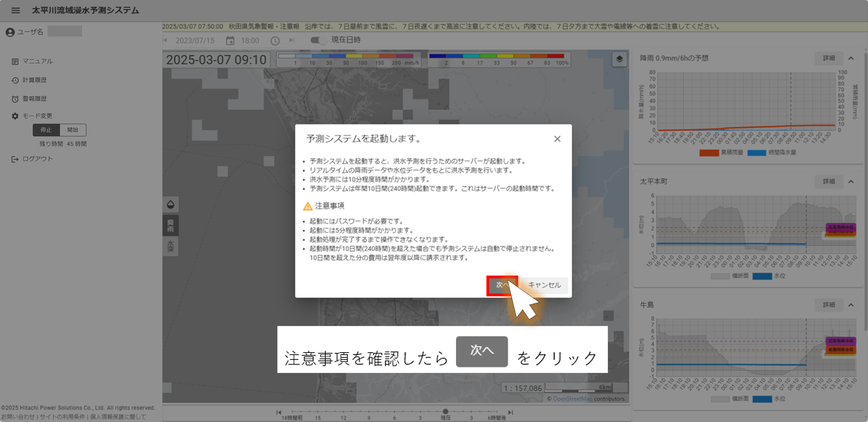Screen dimensions: 868x422
Task: Open 計算履歴 menu item
Action: pos(34,80)
